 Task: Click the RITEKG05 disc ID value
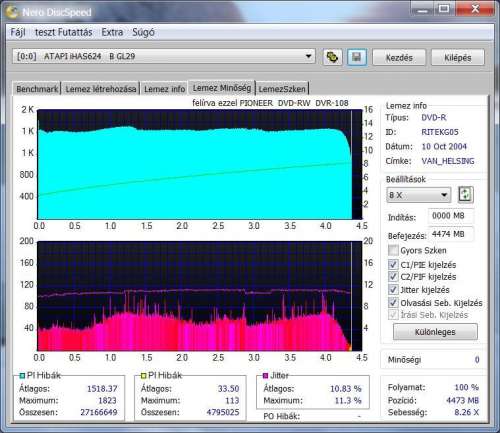point(440,132)
